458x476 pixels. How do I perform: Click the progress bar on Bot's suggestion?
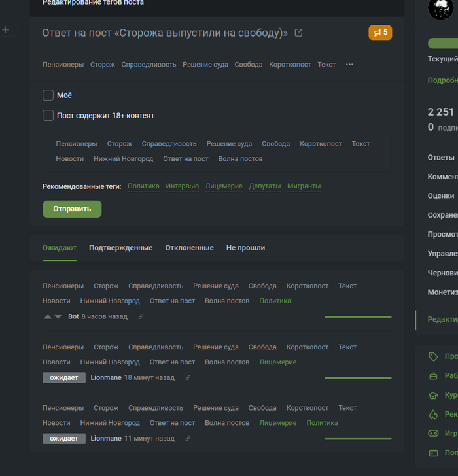(x=358, y=316)
